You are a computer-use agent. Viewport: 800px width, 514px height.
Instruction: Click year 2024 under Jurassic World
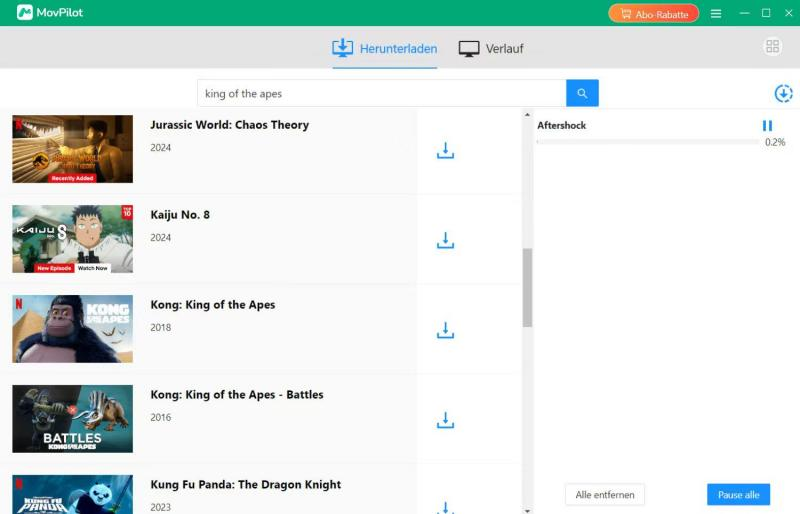tap(161, 148)
